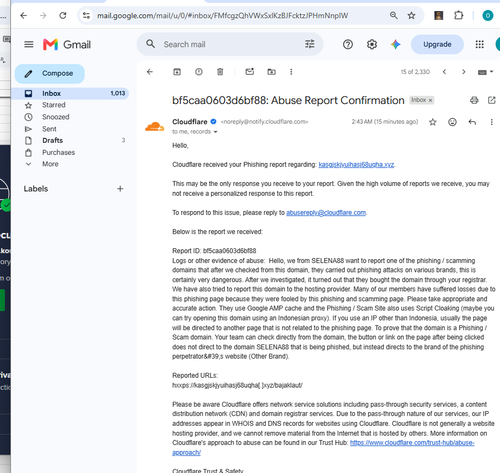Click the zoom magnifier in address bar
This screenshot has width=500, height=473.
(394, 15)
